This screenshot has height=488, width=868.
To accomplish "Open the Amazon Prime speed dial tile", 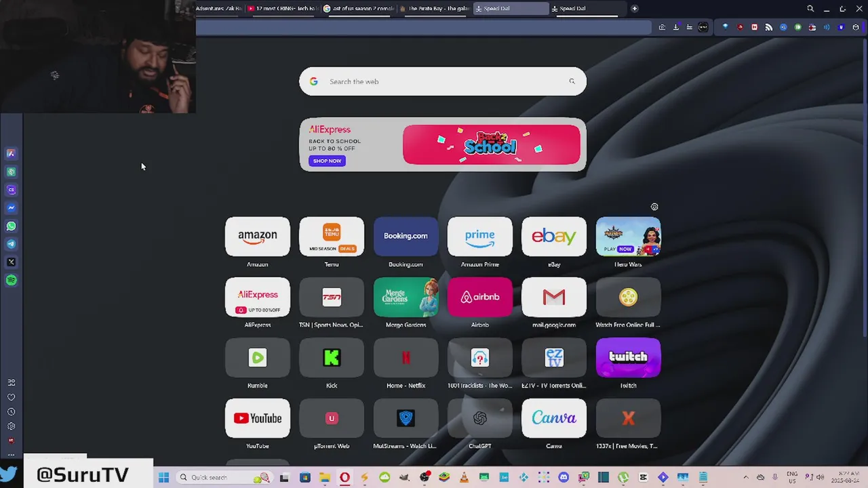I will 480,237.
